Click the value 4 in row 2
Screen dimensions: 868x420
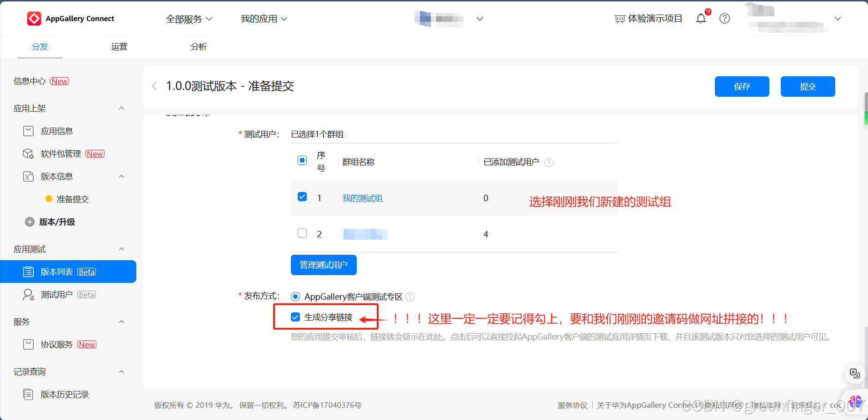coord(486,234)
